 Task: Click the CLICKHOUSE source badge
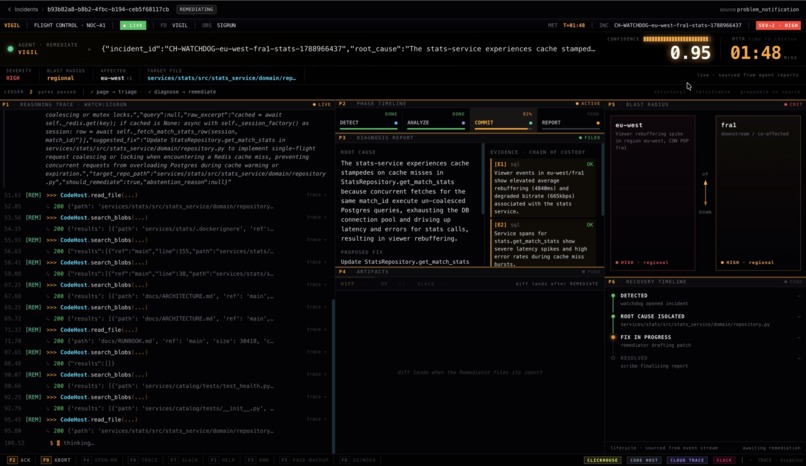pos(602,460)
